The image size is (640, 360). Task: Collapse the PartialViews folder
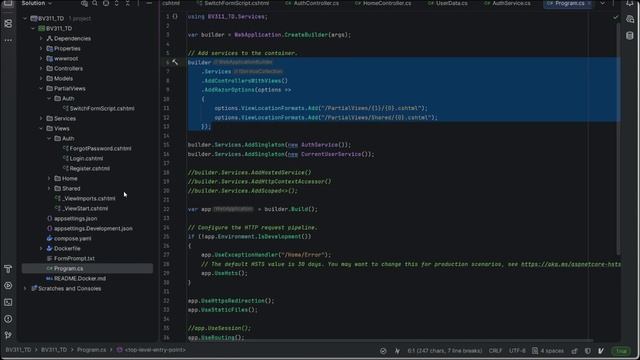(x=41, y=89)
